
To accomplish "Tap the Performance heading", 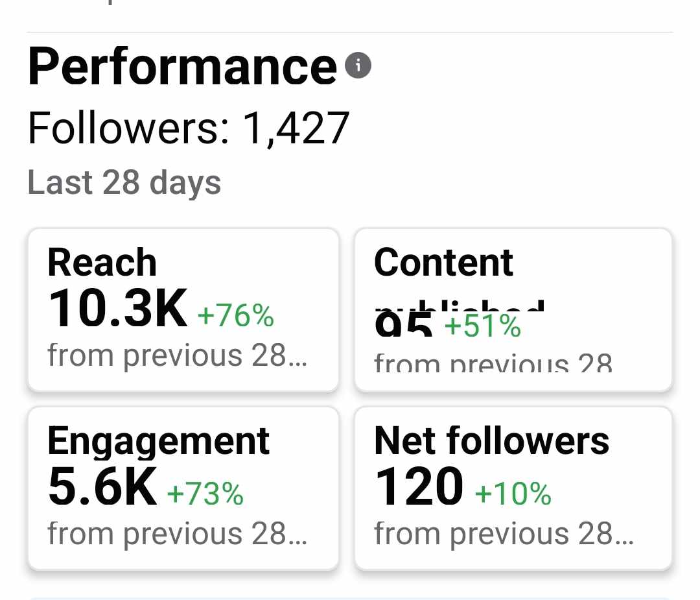I will click(182, 66).
